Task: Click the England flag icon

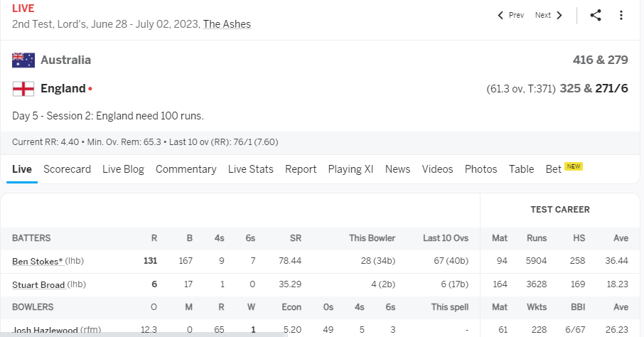Action: click(x=23, y=89)
